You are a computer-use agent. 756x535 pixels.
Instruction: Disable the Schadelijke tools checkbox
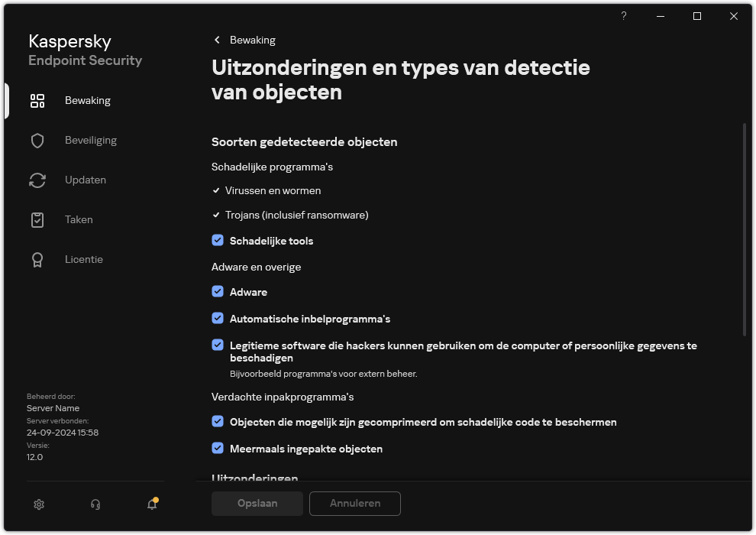tap(218, 240)
